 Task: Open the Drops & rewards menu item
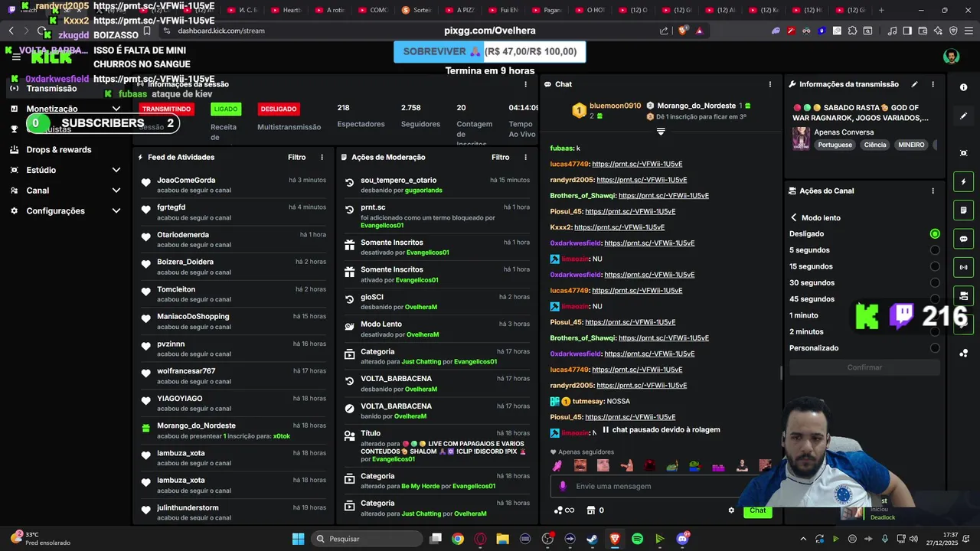pyautogui.click(x=58, y=149)
